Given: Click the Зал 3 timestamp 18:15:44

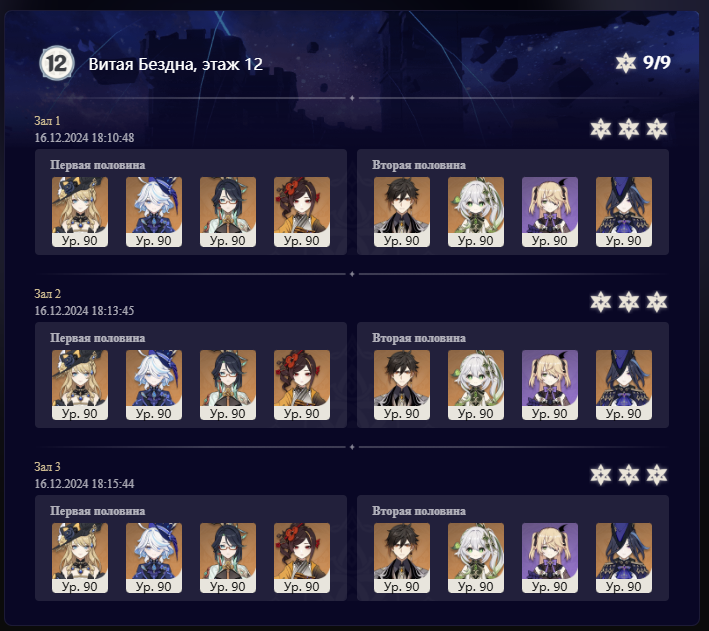Looking at the screenshot, I should (113, 484).
